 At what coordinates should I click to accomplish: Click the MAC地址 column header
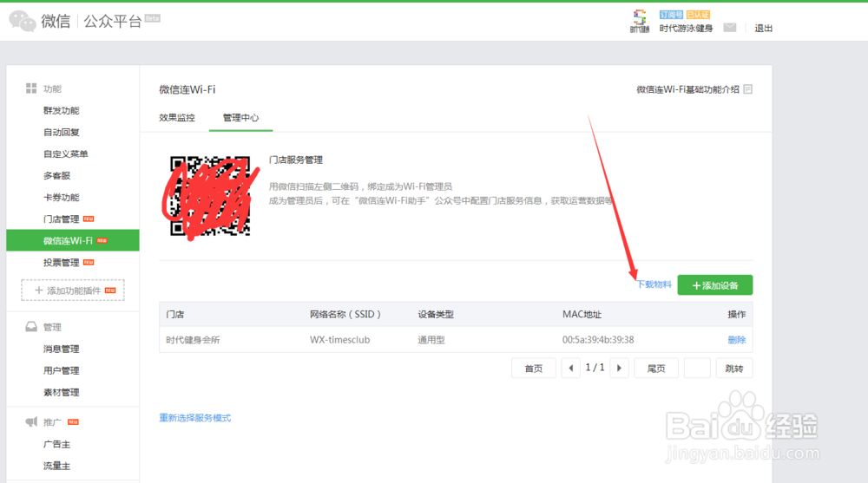click(582, 314)
